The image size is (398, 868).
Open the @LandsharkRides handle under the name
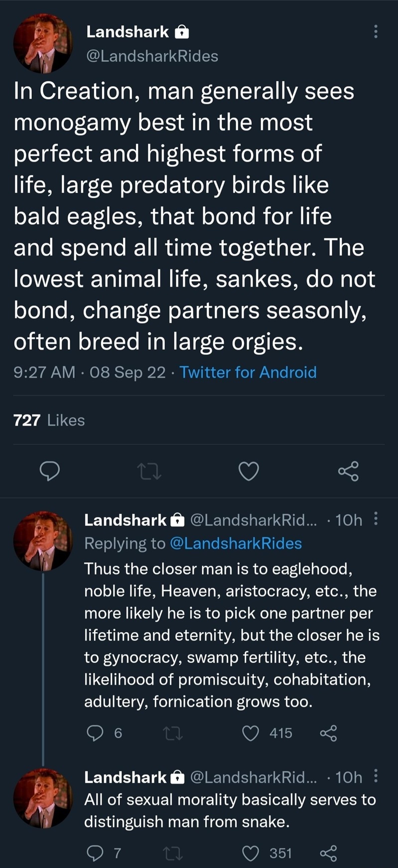click(x=152, y=56)
